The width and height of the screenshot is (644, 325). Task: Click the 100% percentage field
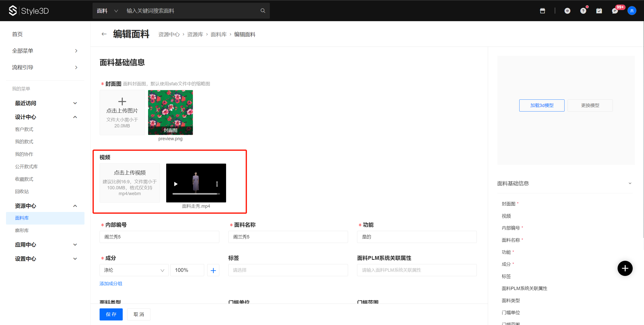[x=187, y=270]
